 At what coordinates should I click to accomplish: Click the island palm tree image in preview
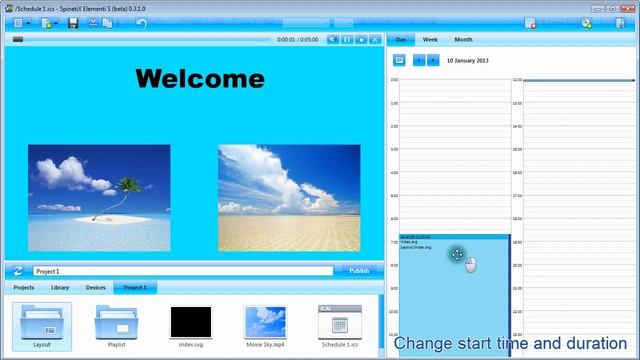[x=99, y=198]
